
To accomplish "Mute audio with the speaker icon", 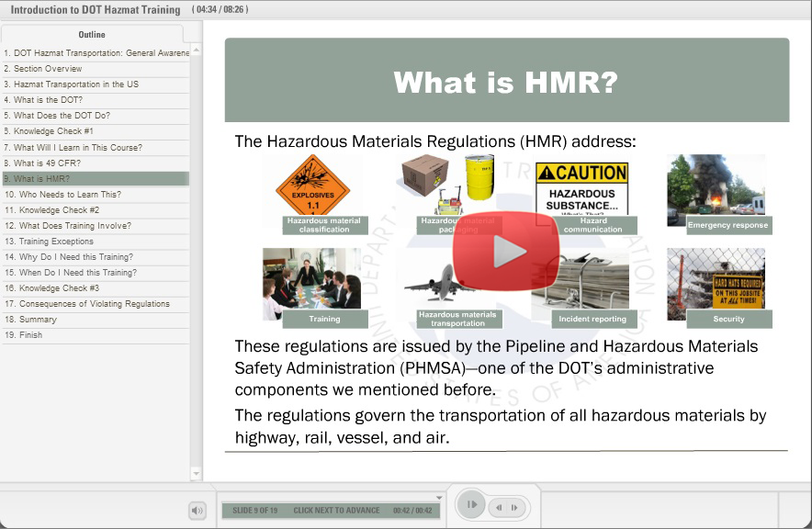I will tap(197, 511).
